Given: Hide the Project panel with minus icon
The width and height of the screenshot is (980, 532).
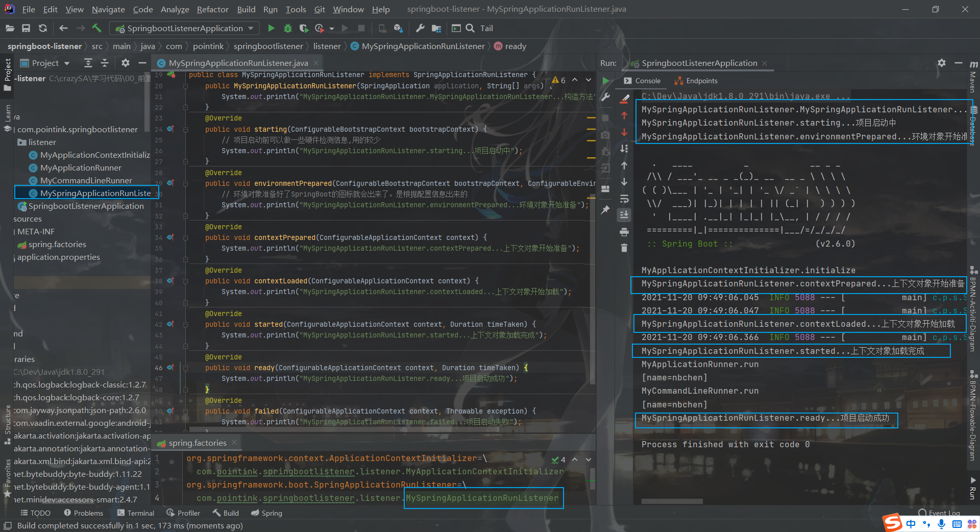Looking at the screenshot, I should tap(142, 63).
